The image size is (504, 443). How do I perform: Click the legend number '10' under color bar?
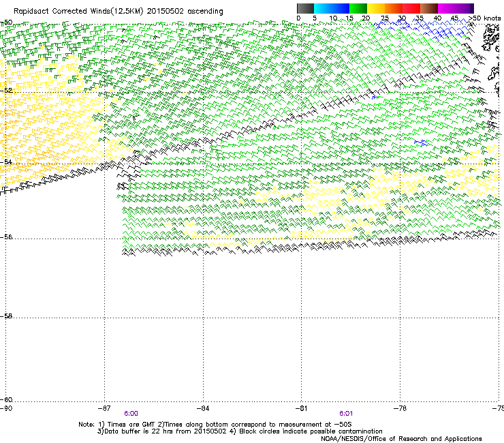[x=333, y=18]
